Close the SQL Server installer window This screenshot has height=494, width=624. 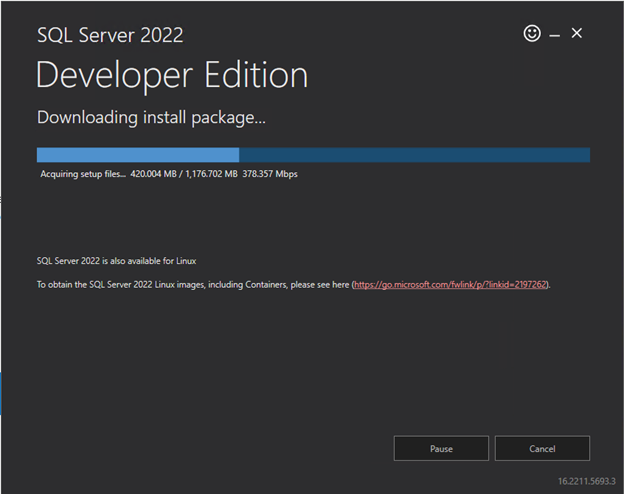point(577,33)
